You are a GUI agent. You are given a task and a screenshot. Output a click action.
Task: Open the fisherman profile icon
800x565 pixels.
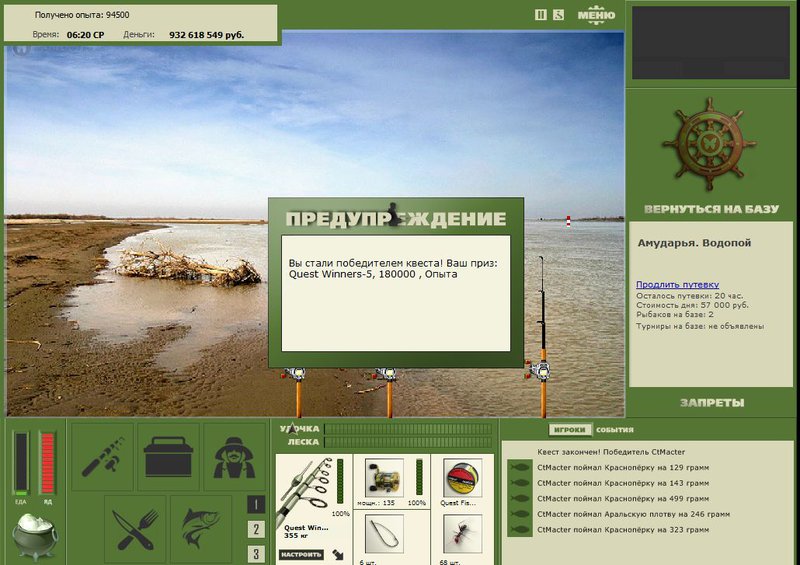click(234, 456)
